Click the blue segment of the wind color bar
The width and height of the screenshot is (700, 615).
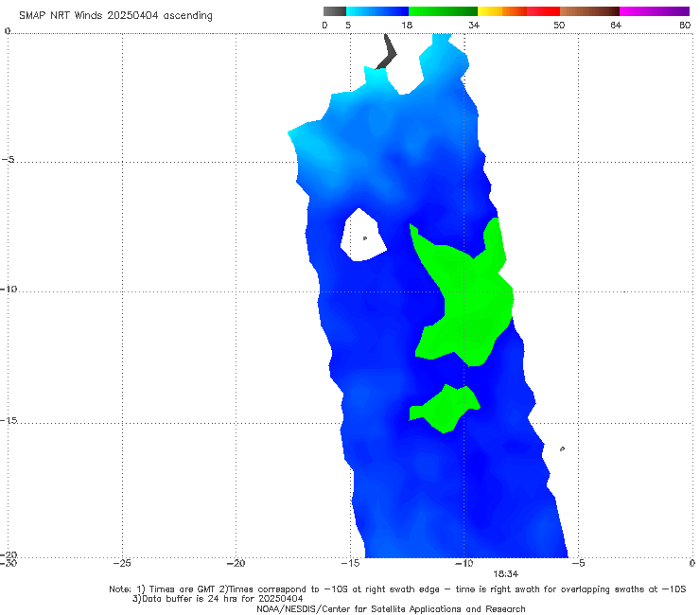(x=377, y=11)
